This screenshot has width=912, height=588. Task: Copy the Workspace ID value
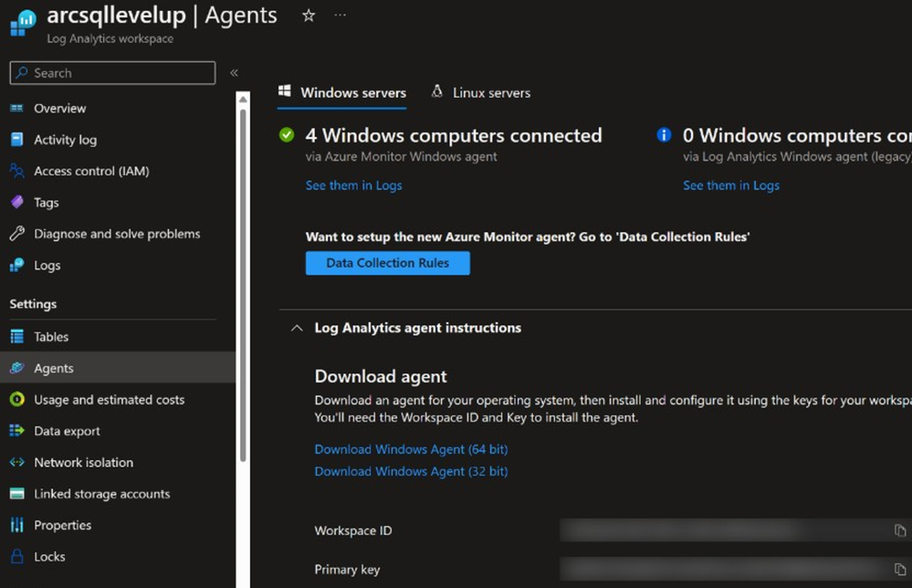click(900, 530)
